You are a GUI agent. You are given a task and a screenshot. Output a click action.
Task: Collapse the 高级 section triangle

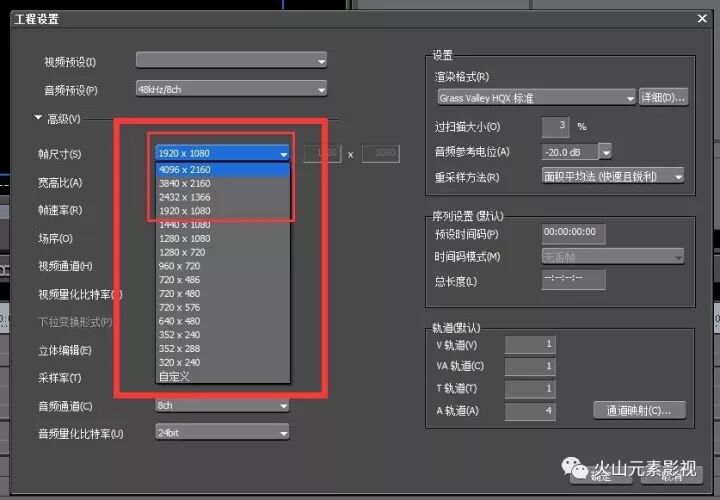click(x=39, y=118)
